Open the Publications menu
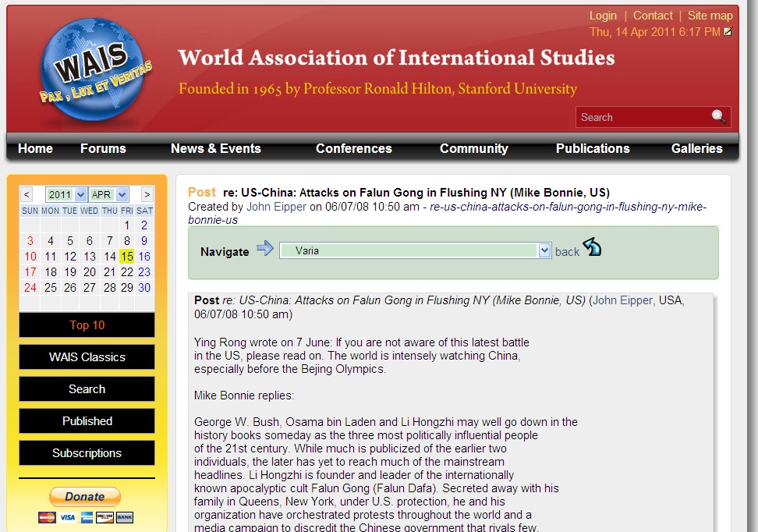This screenshot has height=532, width=758. click(x=593, y=148)
